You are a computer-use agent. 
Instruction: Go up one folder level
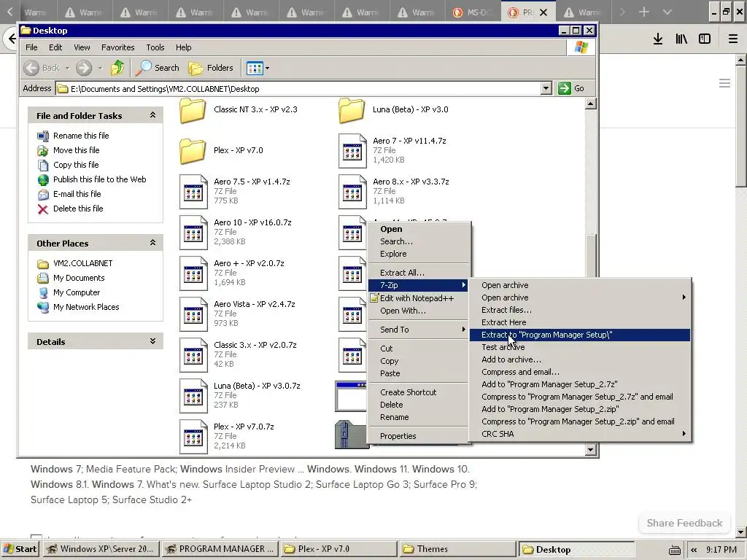tap(117, 68)
